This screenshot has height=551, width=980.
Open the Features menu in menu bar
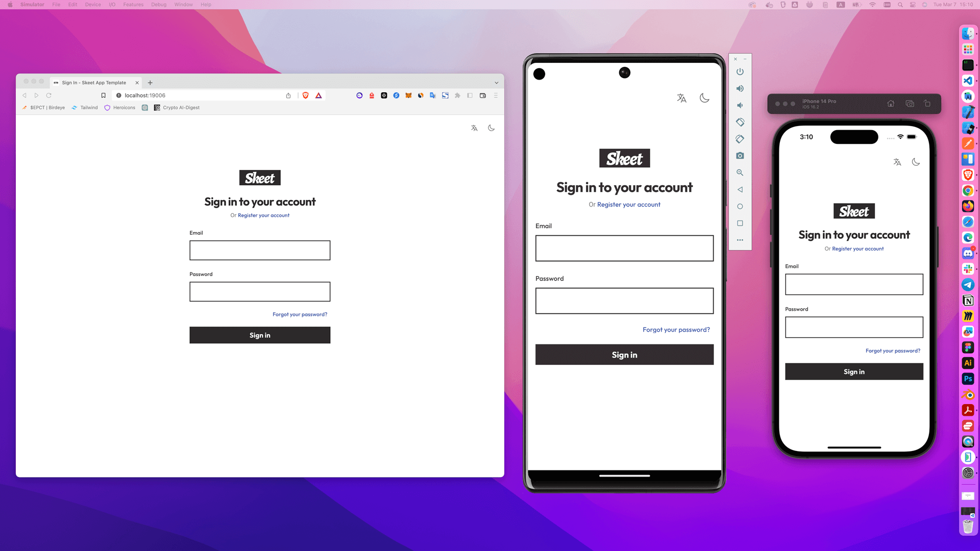click(133, 5)
